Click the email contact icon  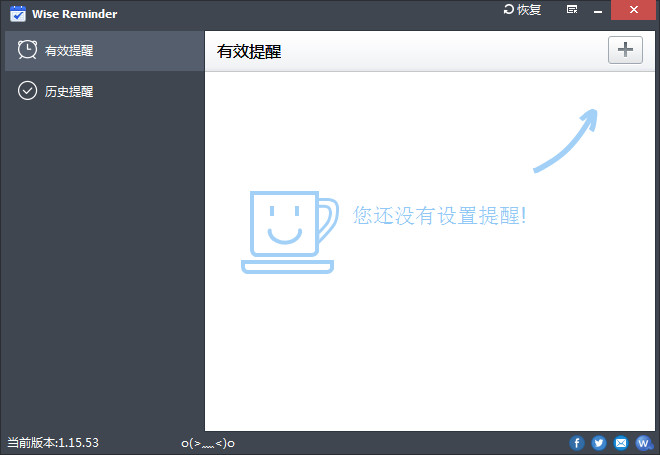[x=621, y=443]
